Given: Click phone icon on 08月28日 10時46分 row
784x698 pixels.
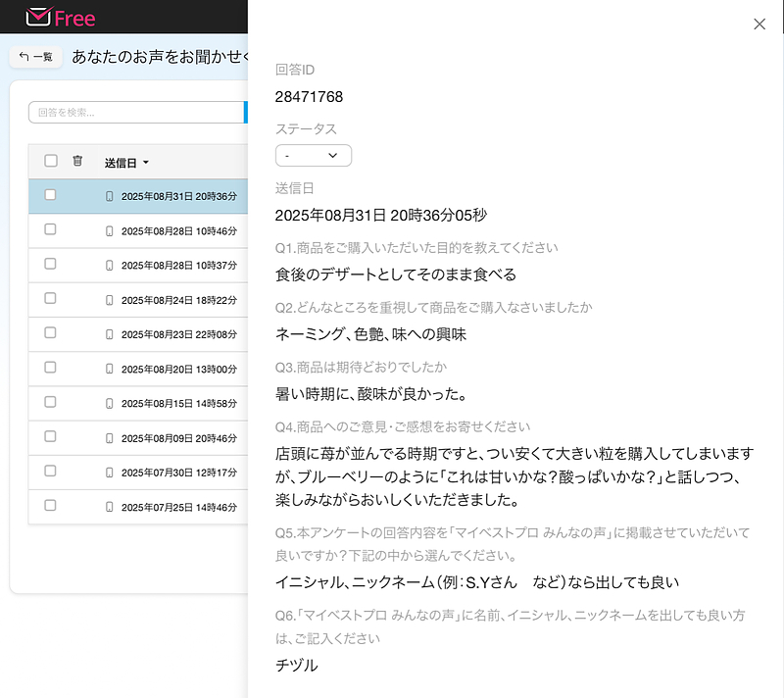Looking at the screenshot, I should 110,230.
